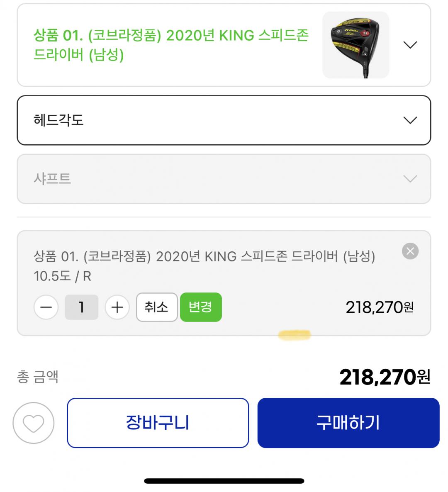Click the greyed chevron in the 샤프트 box
448x492 pixels.
click(410, 179)
